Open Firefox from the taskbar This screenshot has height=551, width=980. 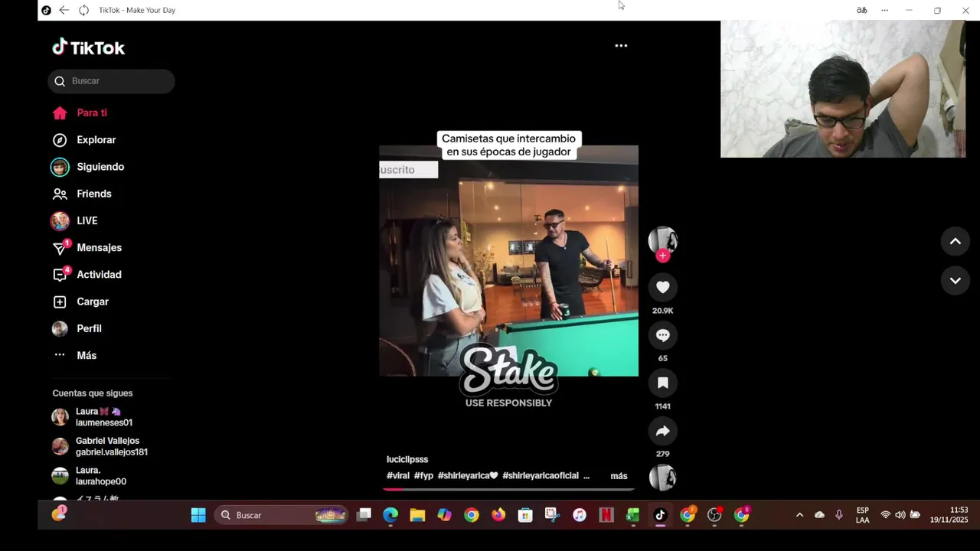498,515
